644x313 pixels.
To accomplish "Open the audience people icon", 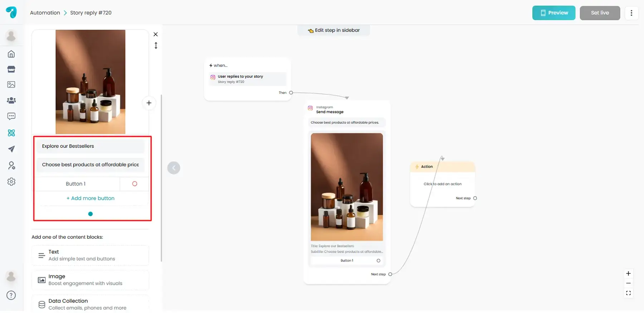I will click(11, 100).
